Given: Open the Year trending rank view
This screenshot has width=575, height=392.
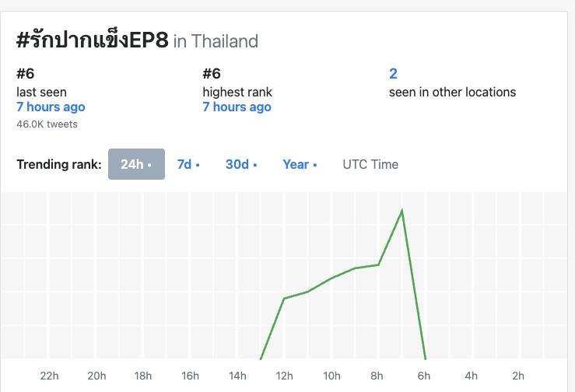Looking at the screenshot, I should point(300,164).
